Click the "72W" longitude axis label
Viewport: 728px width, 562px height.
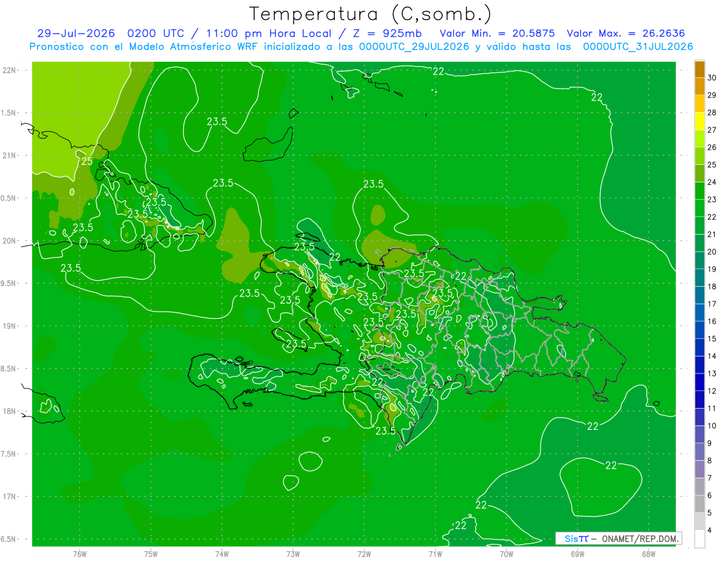pos(365,554)
